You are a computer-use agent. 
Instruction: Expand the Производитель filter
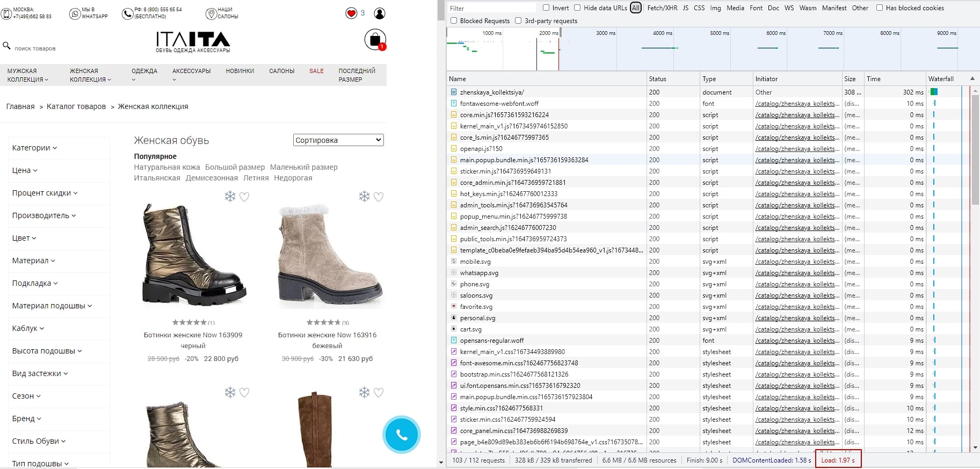(x=44, y=215)
